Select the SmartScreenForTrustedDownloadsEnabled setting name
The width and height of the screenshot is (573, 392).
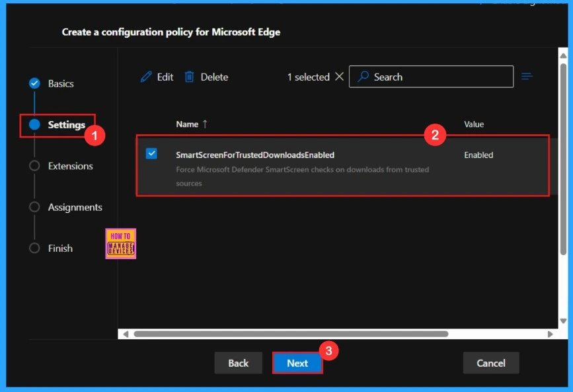pos(255,155)
